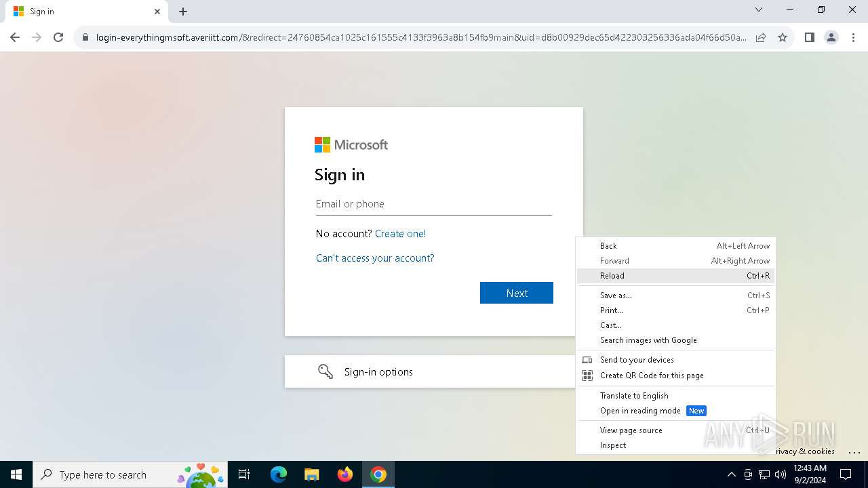Open the Create one! link
This screenshot has height=488, width=868.
point(401,234)
